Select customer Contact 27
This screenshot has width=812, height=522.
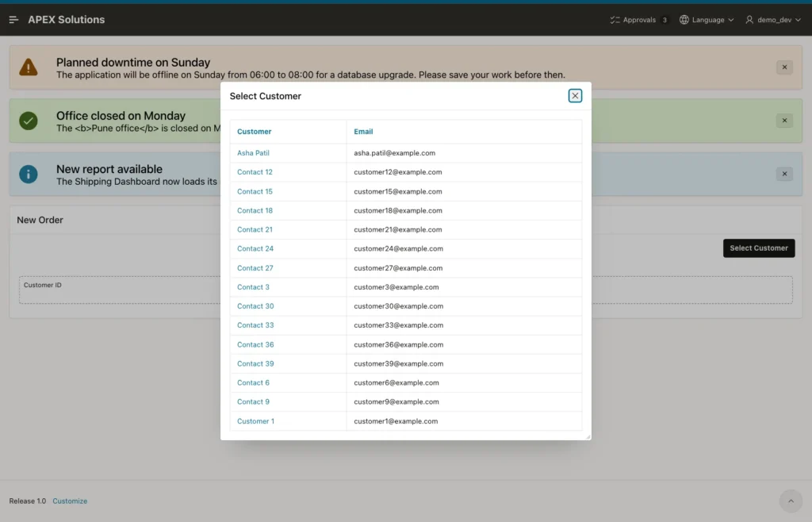pos(255,268)
